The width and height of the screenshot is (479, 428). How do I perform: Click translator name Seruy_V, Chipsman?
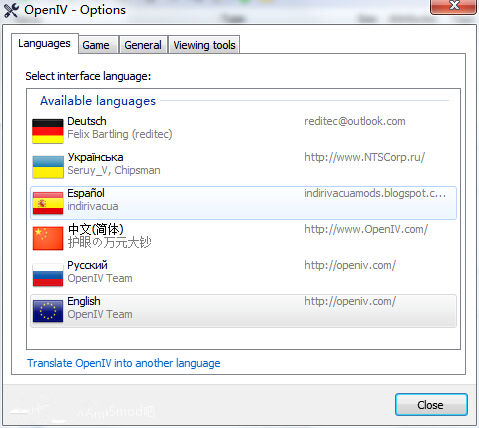click(114, 170)
